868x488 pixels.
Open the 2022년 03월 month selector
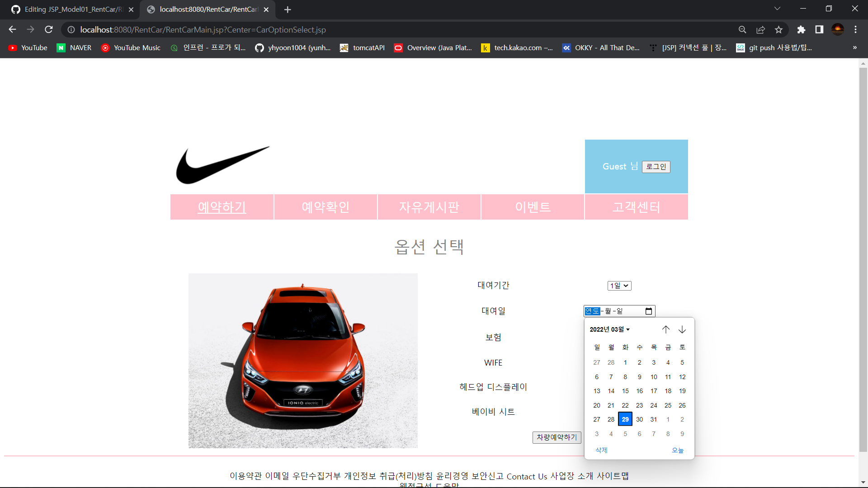tap(610, 329)
